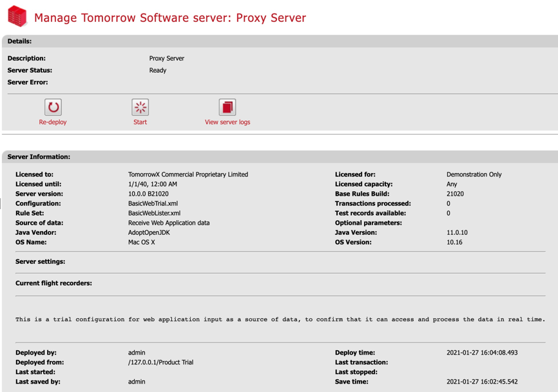Click the Save time timestamp value

(x=481, y=382)
